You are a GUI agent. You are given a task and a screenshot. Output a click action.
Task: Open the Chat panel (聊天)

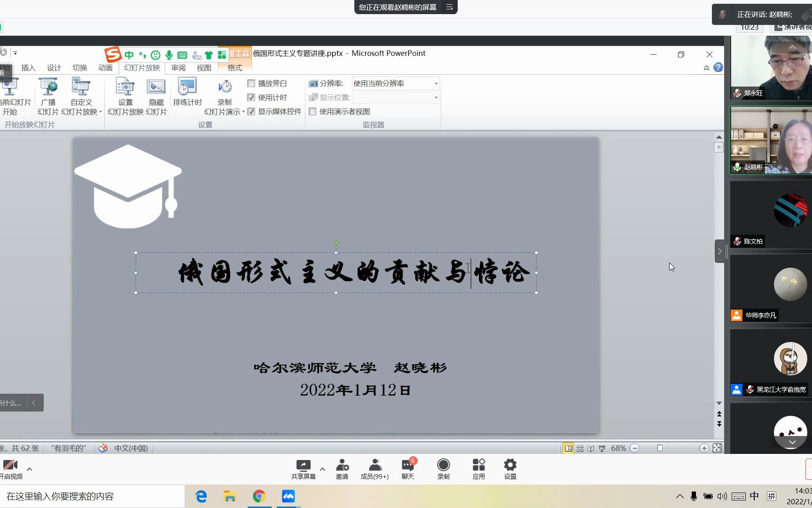[x=408, y=469]
